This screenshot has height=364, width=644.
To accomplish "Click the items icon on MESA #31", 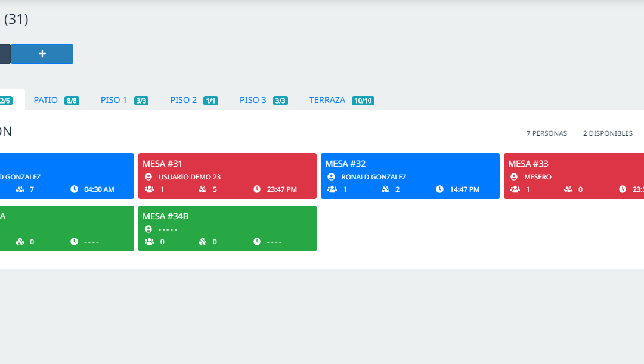I will 202,189.
